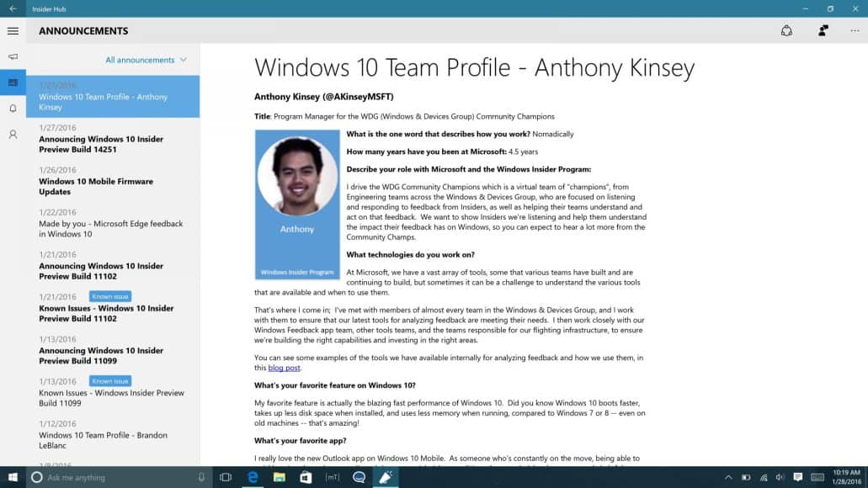Screen dimensions: 868x488
Task: Open Known Issues for Preview Build 11099
Action: (x=113, y=393)
